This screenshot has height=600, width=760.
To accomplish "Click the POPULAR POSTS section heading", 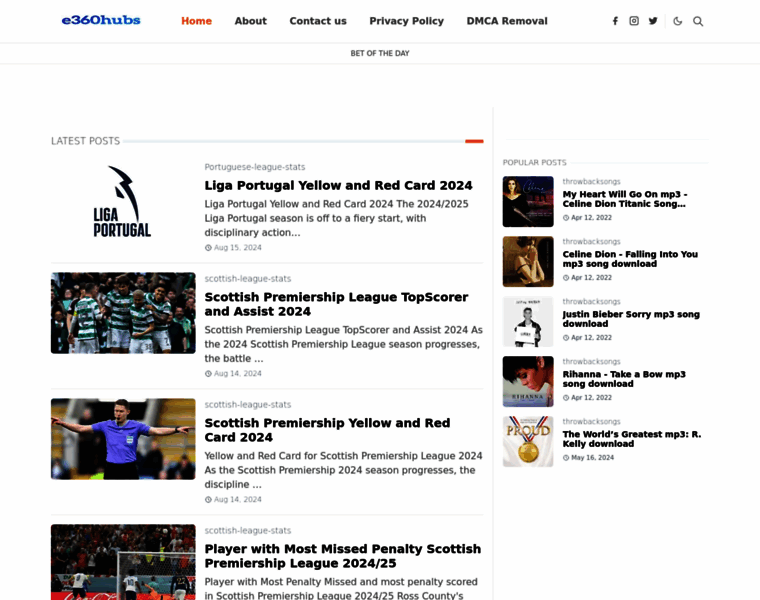I will click(x=535, y=163).
